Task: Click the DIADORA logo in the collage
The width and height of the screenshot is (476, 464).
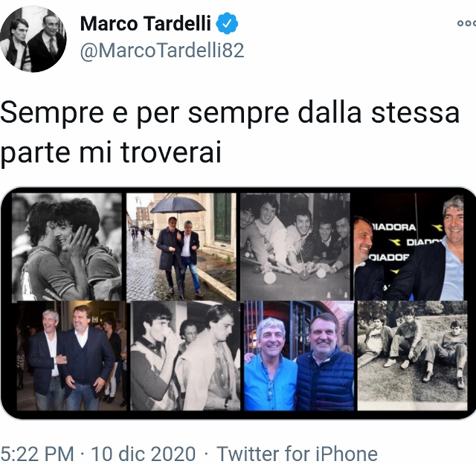Action: (393, 228)
